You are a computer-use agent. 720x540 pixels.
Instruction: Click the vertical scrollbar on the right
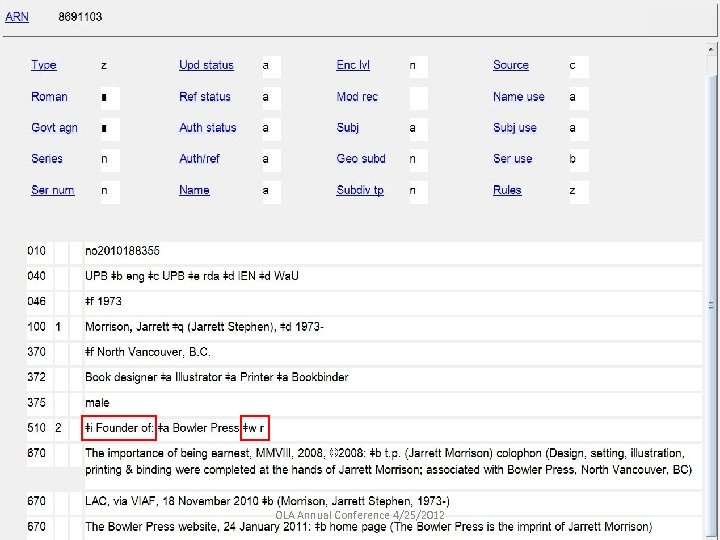click(x=712, y=300)
